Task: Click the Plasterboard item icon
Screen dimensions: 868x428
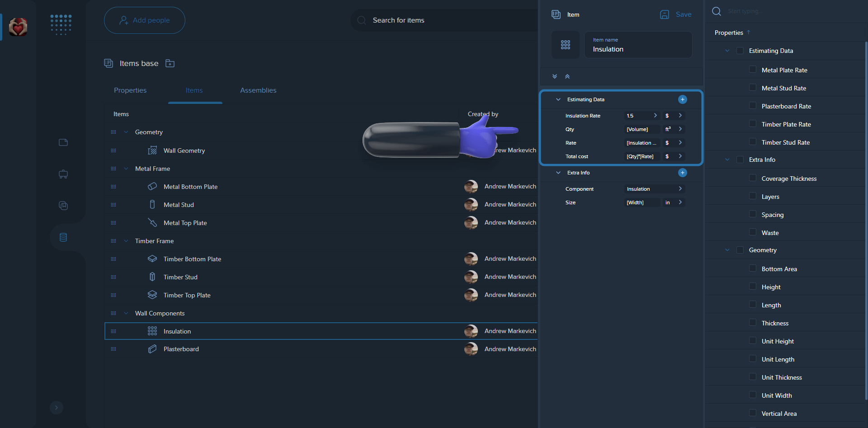Action: coord(152,349)
